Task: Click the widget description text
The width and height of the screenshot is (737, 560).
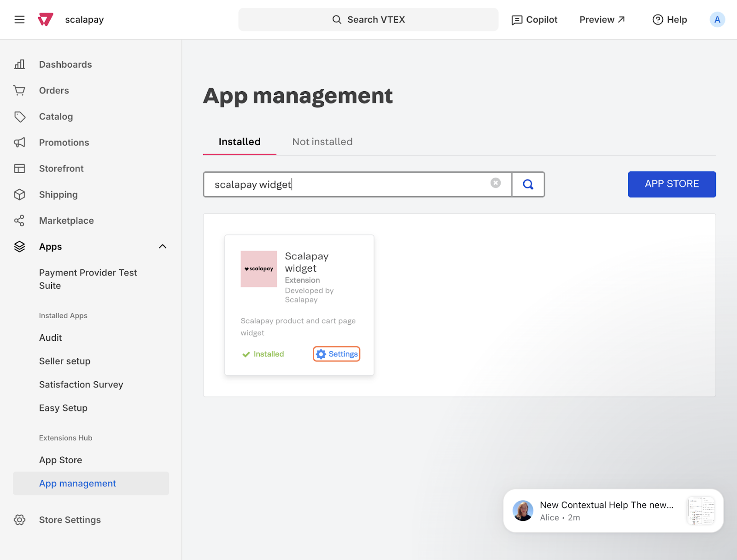Action: 298,327
